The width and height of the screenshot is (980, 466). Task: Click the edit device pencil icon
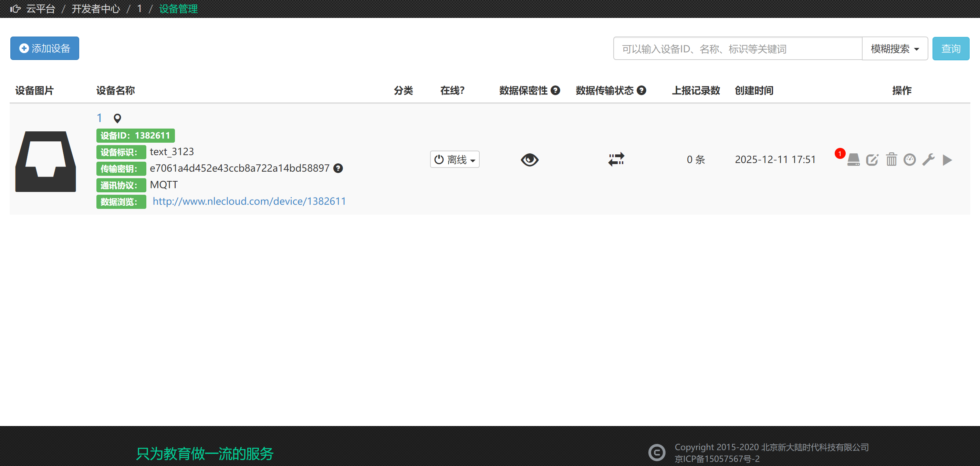coord(872,160)
